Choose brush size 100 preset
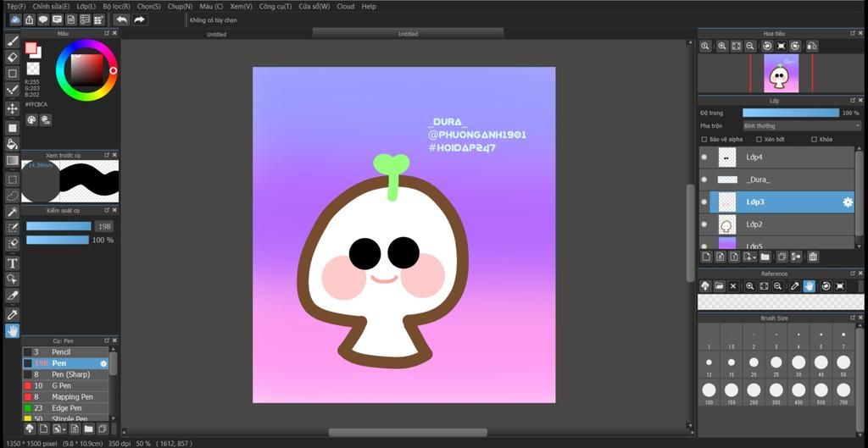The image size is (868, 448). (709, 393)
